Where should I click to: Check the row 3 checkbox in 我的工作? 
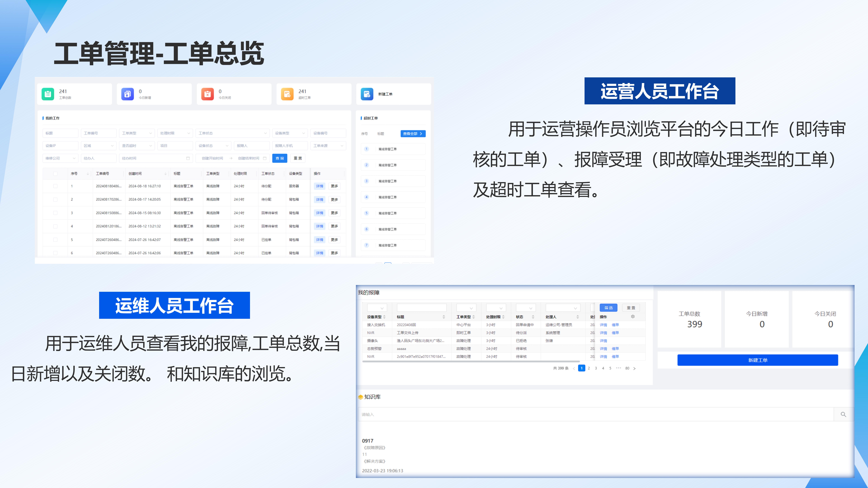point(55,213)
